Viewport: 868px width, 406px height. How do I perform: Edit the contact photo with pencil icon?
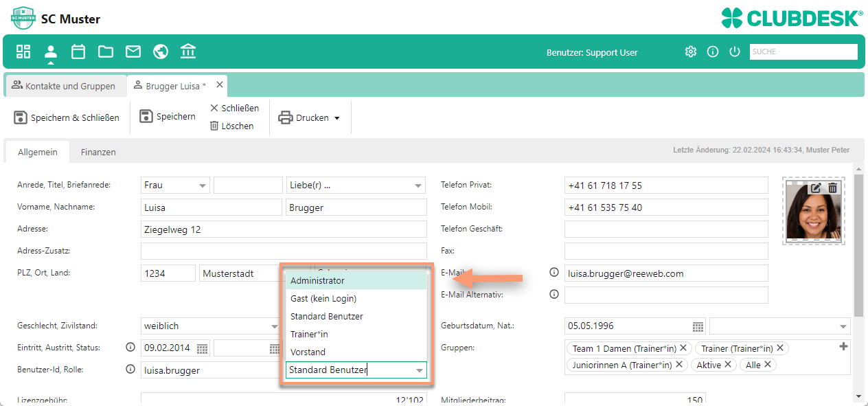pos(816,188)
